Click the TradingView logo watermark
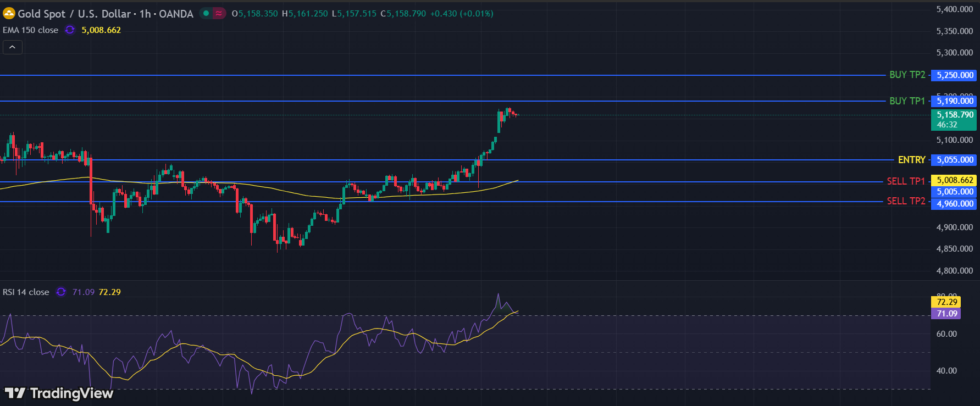The image size is (980, 406). coord(59,393)
